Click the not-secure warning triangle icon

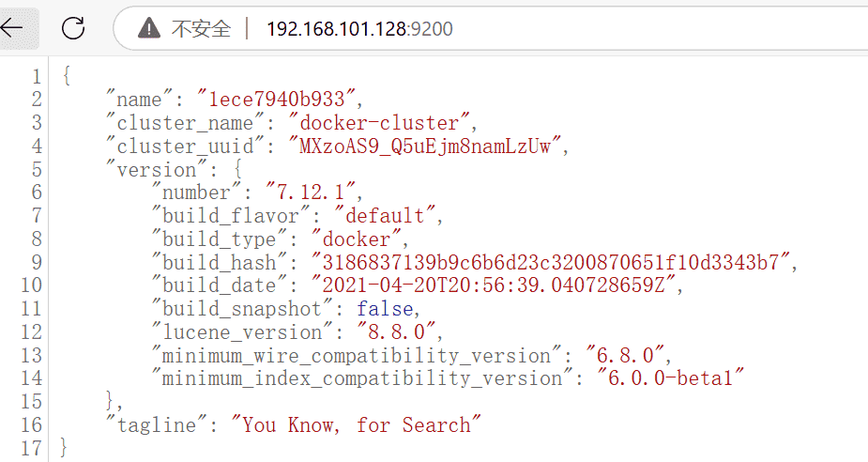click(148, 28)
